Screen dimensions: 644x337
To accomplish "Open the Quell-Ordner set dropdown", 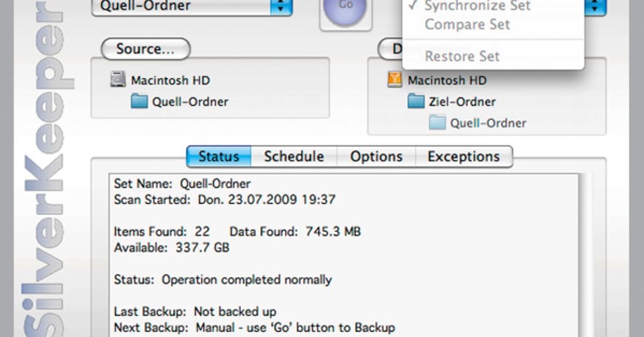I will (192, 8).
